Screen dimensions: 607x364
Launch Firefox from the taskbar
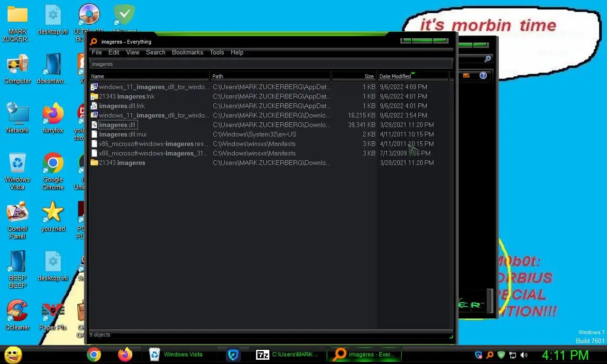pyautogui.click(x=125, y=355)
